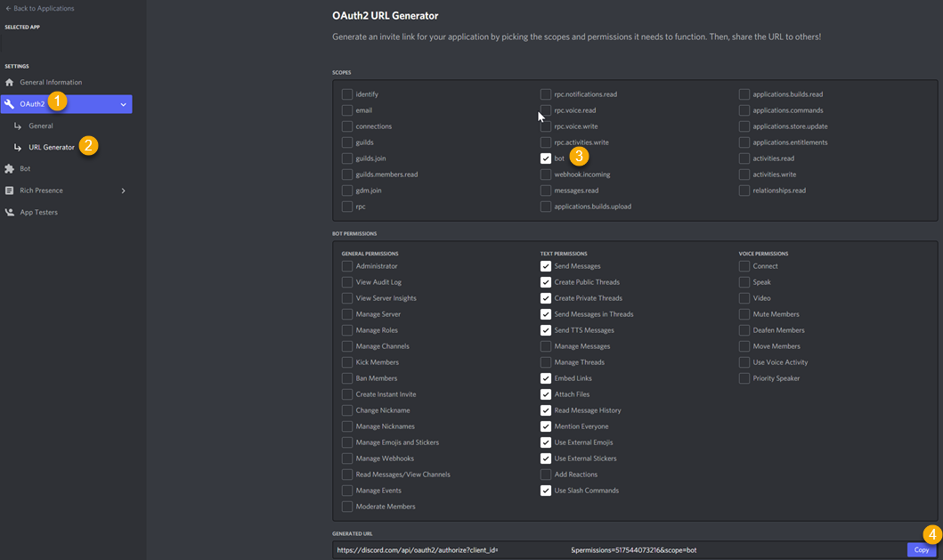The height and width of the screenshot is (560, 943).
Task: Click the back arrow icon beside Back to Applications
Action: tap(8, 8)
